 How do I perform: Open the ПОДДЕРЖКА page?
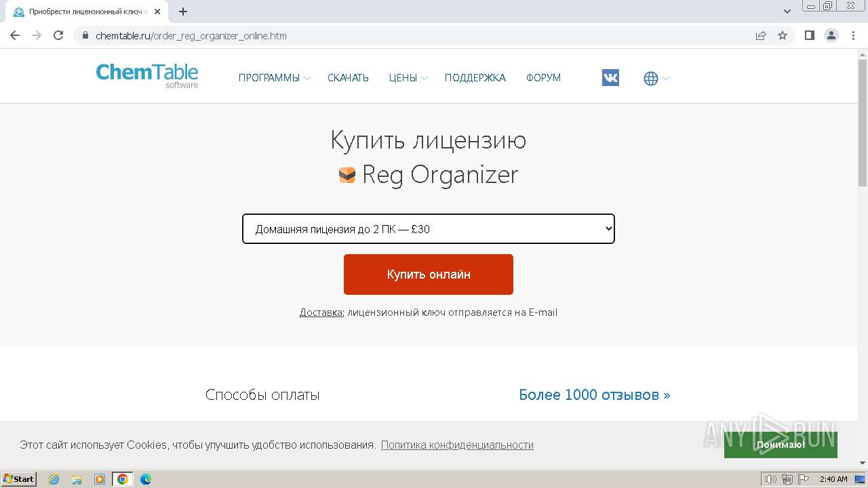pos(475,78)
